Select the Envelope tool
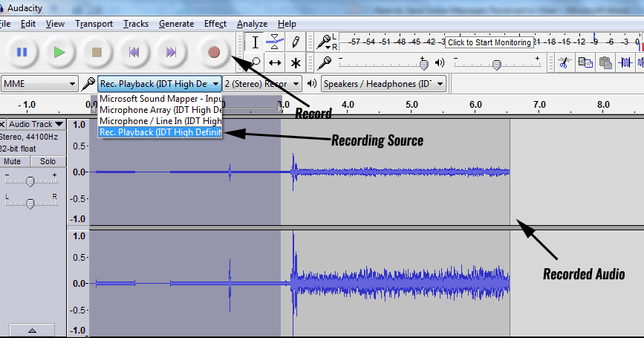644x338 pixels. coord(274,42)
